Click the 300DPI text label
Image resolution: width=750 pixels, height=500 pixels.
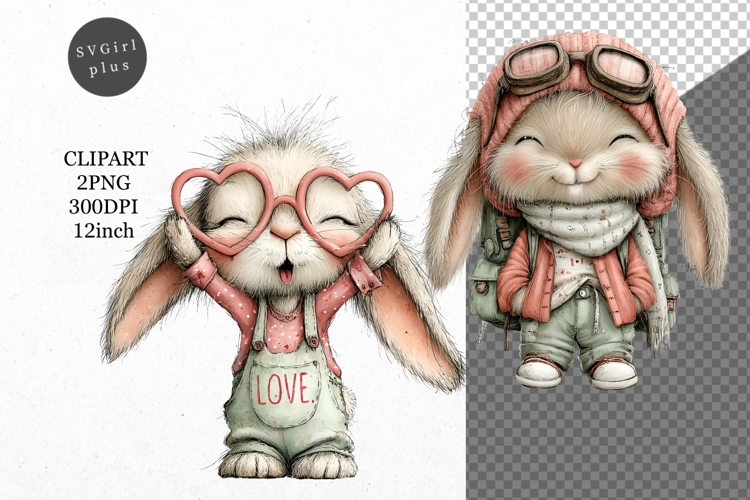(x=105, y=205)
